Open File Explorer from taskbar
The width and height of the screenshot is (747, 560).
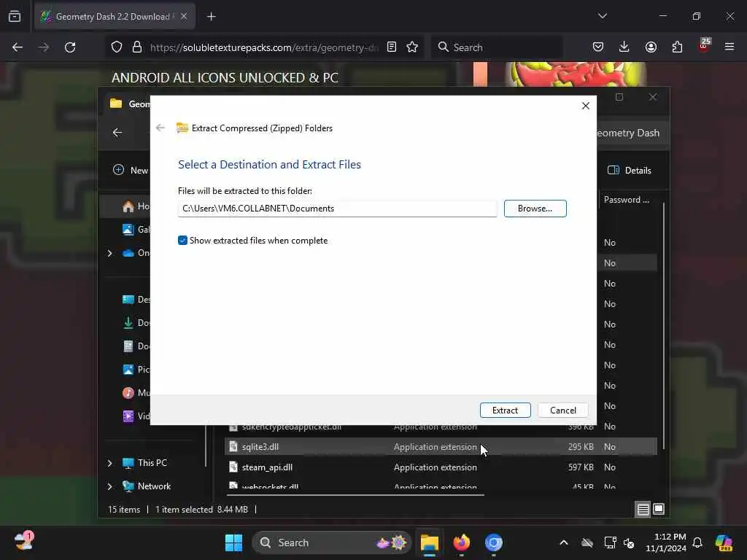point(430,542)
